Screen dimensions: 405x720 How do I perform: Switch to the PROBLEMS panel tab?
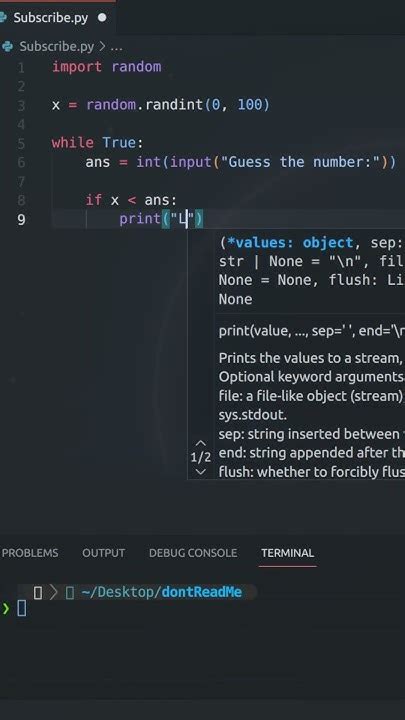(30, 553)
